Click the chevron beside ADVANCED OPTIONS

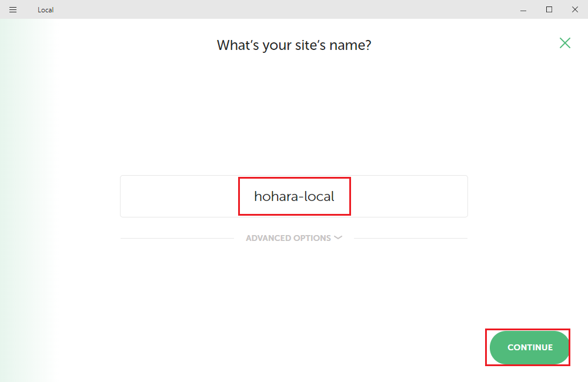click(x=338, y=237)
